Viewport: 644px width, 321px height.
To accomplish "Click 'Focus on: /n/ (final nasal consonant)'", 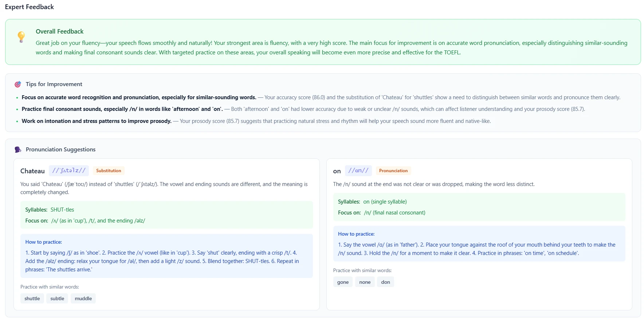I will pyautogui.click(x=381, y=213).
